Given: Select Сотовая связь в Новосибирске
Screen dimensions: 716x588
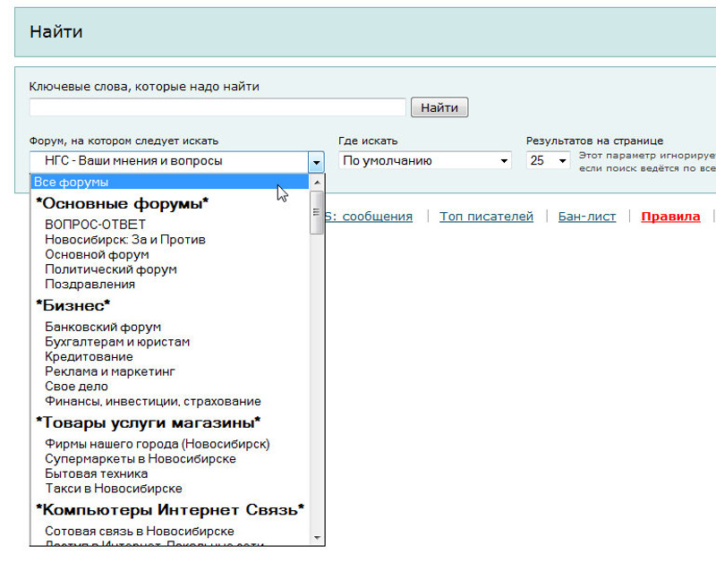Looking at the screenshot, I should point(139,531).
